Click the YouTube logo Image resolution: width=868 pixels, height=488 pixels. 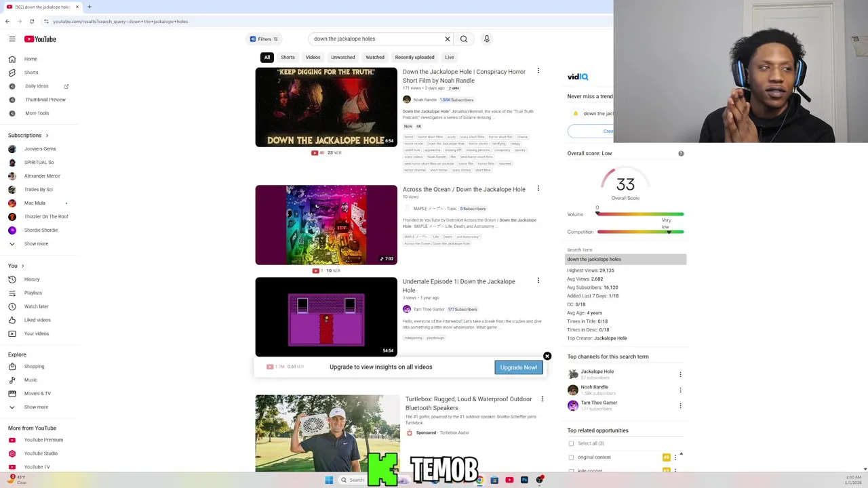click(x=40, y=39)
